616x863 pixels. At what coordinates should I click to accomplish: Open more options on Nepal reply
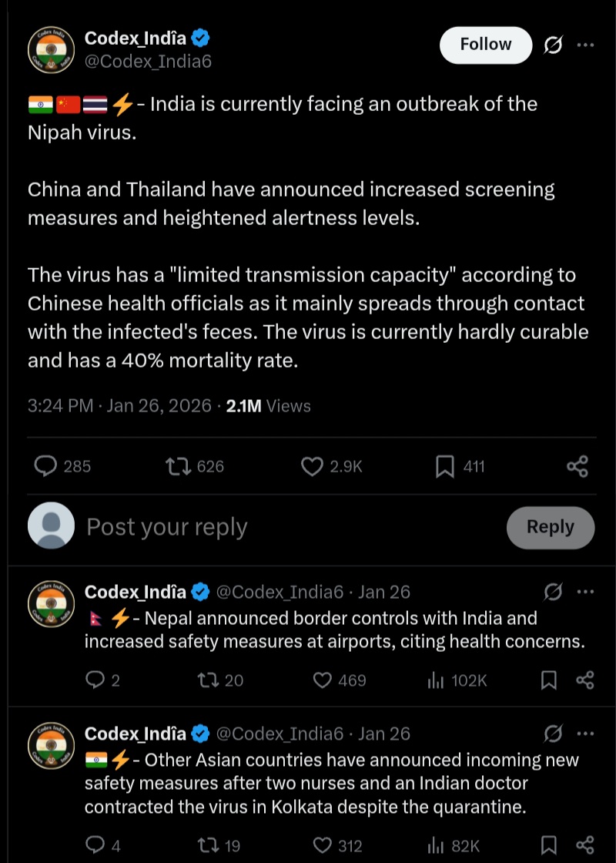(x=585, y=593)
